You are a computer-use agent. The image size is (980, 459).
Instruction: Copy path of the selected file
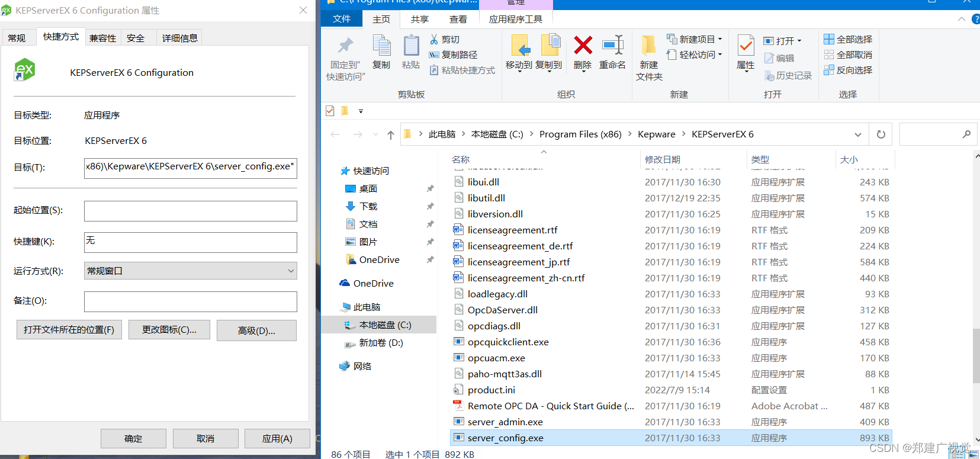[x=454, y=54]
